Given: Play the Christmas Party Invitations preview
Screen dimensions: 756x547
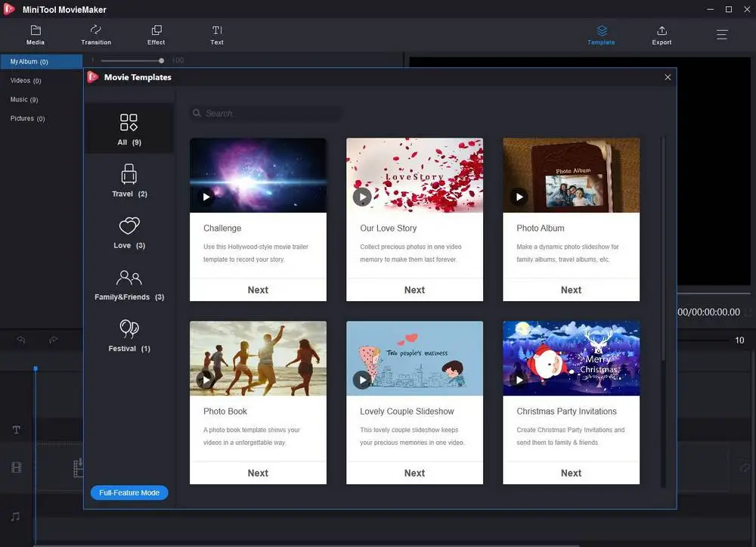Looking at the screenshot, I should [519, 380].
